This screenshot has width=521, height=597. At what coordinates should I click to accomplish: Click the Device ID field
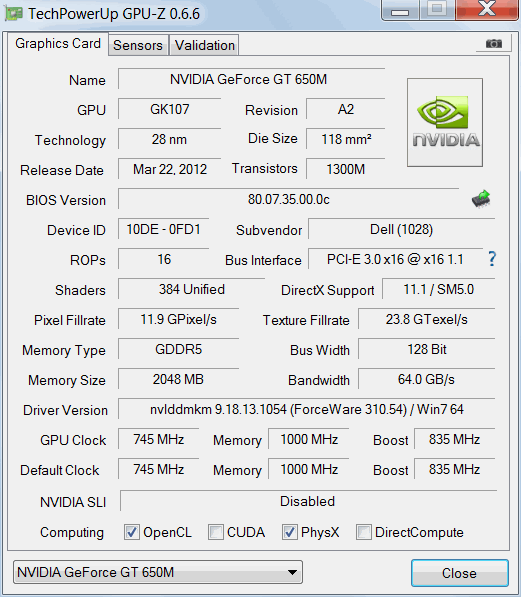(163, 229)
